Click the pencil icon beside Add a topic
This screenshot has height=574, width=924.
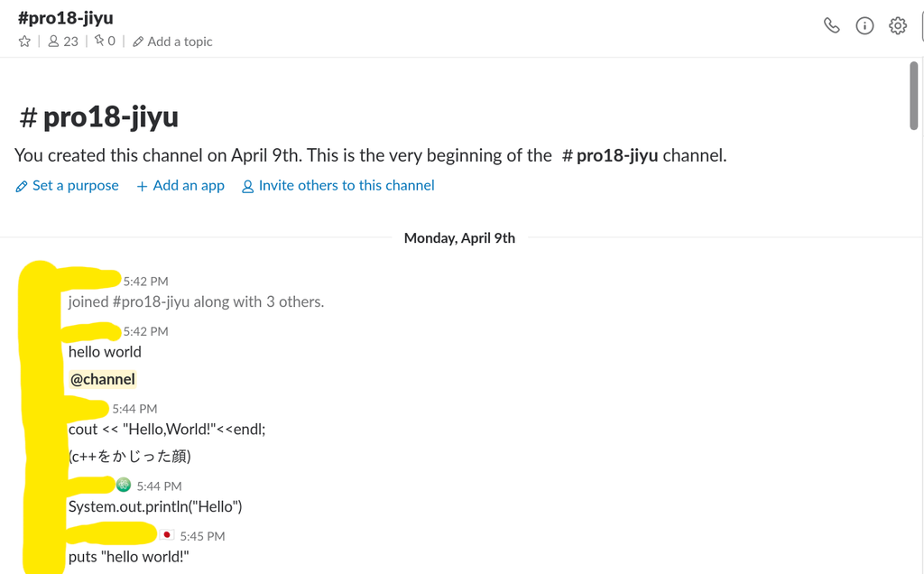138,42
